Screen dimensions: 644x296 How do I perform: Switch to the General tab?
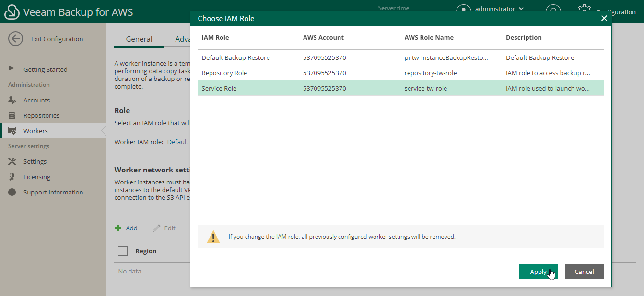pos(139,39)
